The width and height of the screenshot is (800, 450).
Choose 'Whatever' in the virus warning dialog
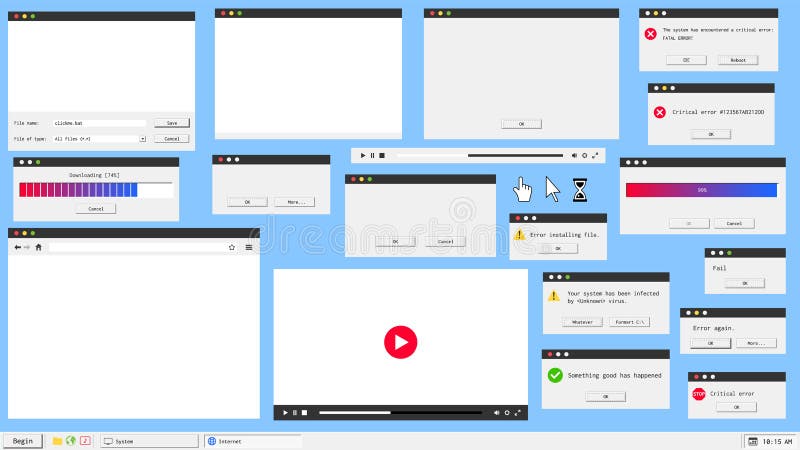click(x=582, y=322)
